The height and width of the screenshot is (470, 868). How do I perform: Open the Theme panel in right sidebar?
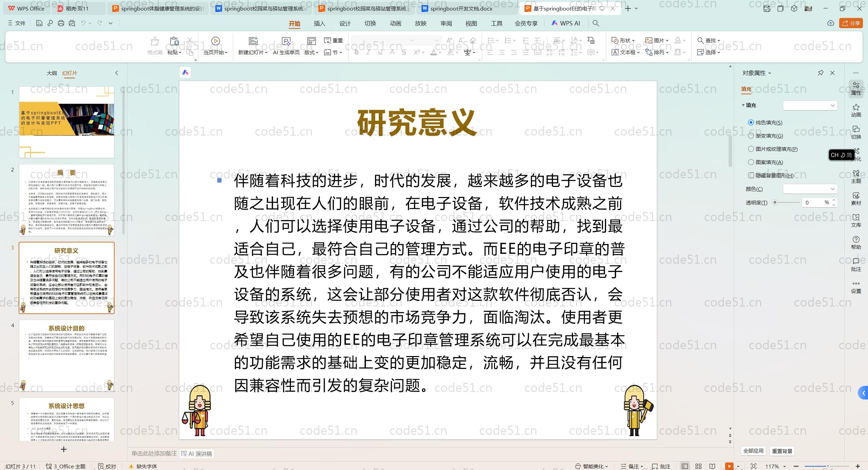856,176
